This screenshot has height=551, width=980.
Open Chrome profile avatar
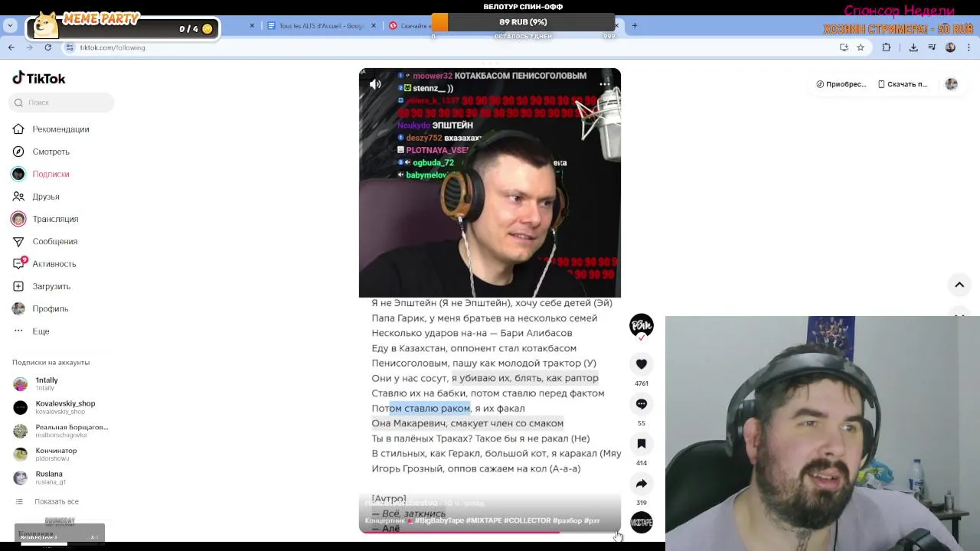click(950, 47)
